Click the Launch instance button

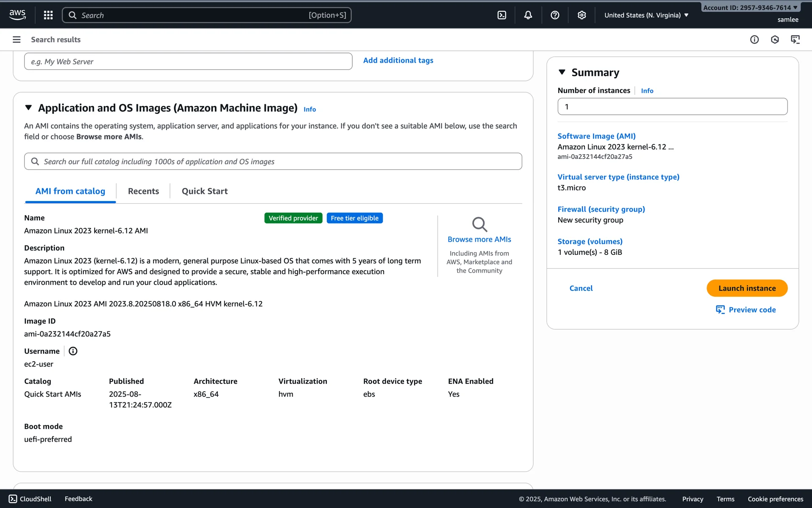[x=747, y=288]
